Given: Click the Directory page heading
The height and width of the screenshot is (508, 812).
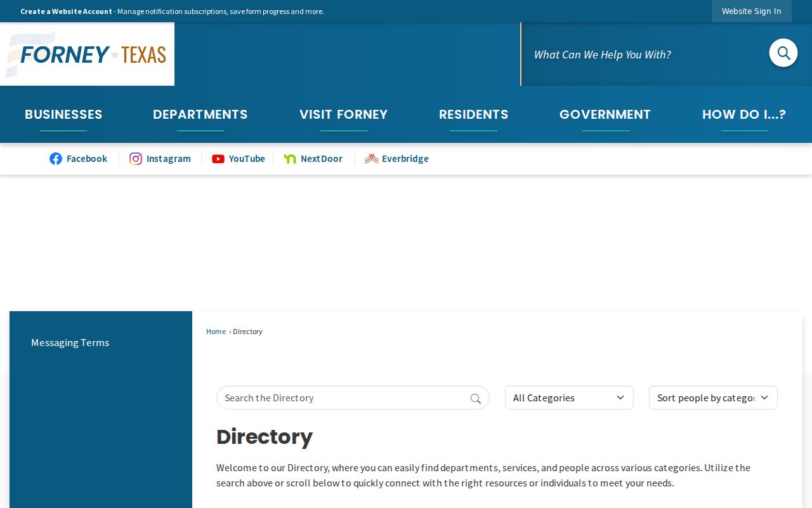Looking at the screenshot, I should (x=265, y=437).
